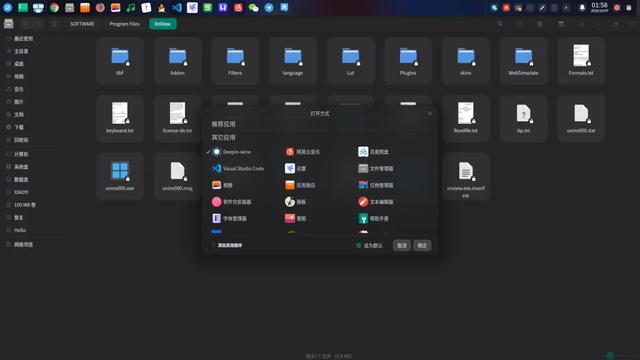Select 帮助手册 in the open-with list
The height and width of the screenshot is (360, 640).
(373, 219)
